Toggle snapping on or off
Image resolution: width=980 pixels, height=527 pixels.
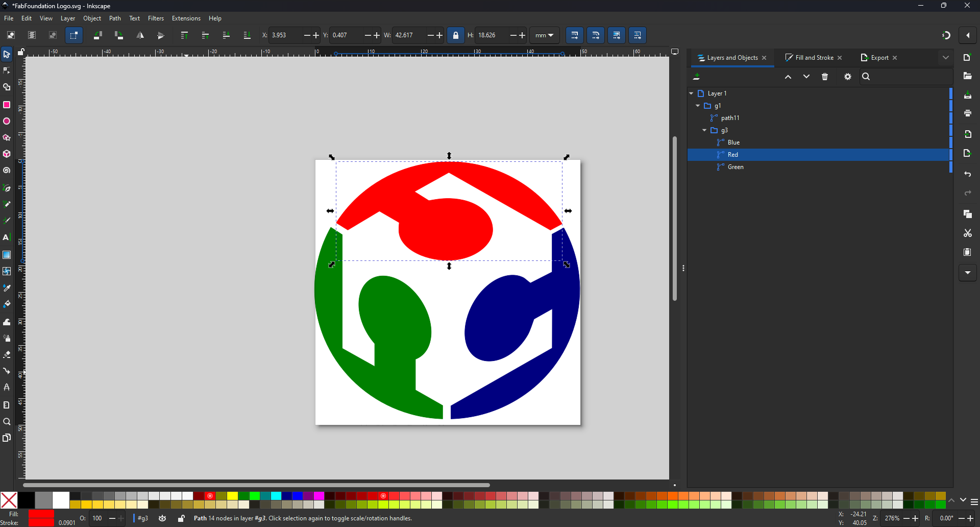[x=946, y=35]
